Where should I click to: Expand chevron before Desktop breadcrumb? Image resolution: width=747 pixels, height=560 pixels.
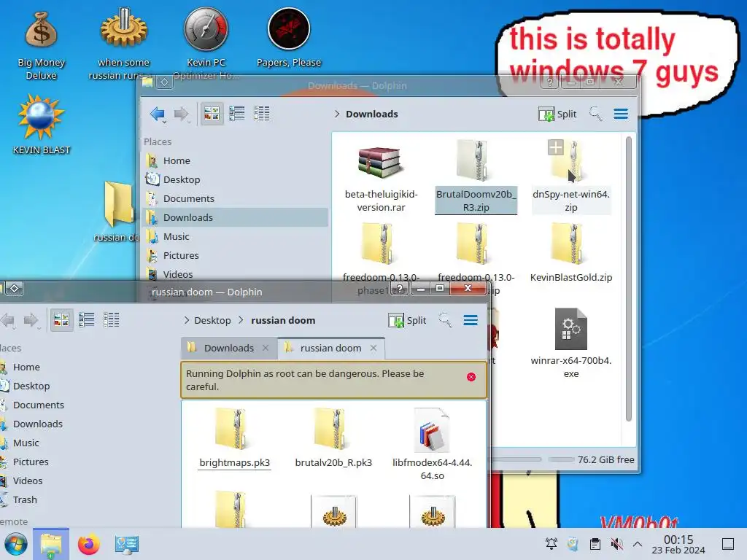[186, 321]
